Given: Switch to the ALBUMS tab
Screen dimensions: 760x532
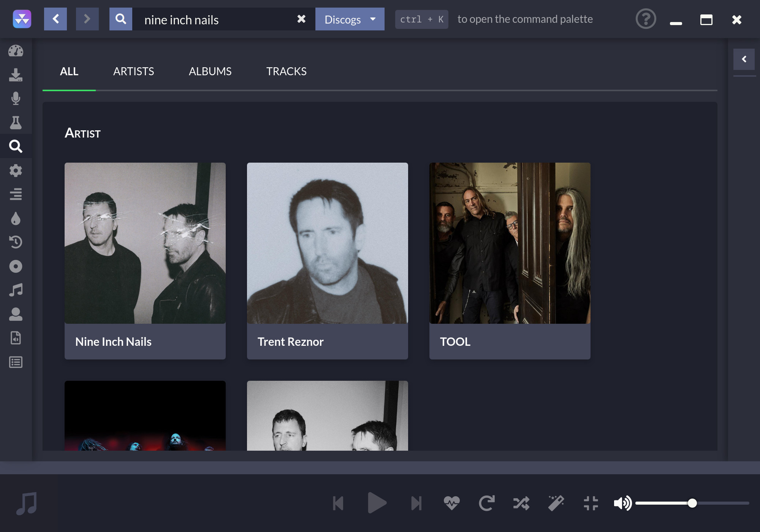Looking at the screenshot, I should coord(210,71).
